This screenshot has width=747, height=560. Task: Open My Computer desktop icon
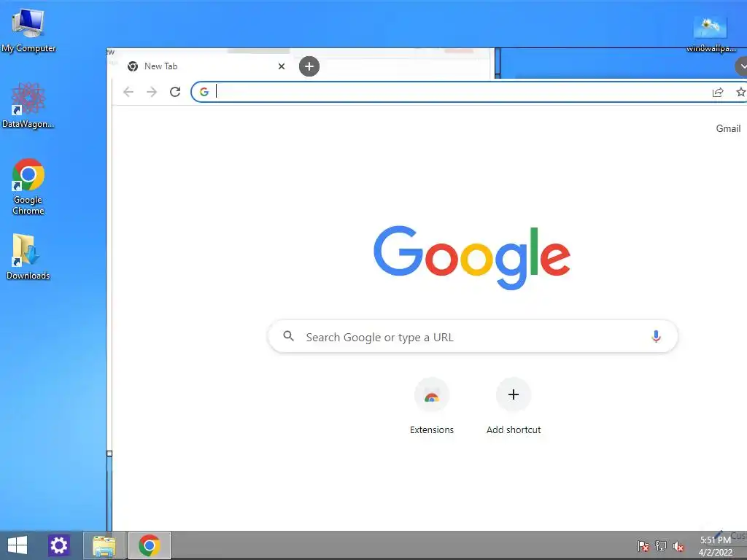(28, 29)
